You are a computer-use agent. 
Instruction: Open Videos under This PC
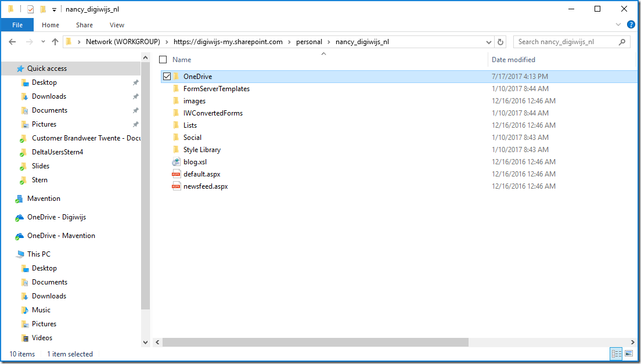(42, 338)
